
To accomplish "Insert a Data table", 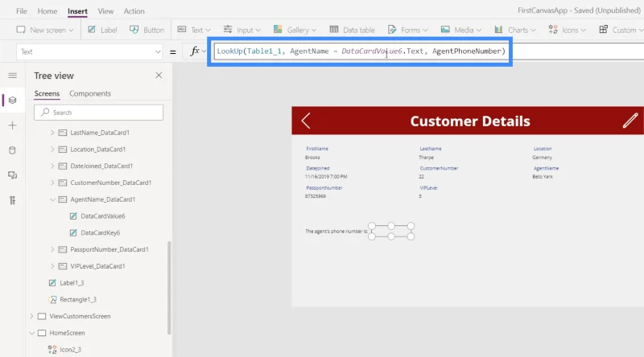I will 352,30.
